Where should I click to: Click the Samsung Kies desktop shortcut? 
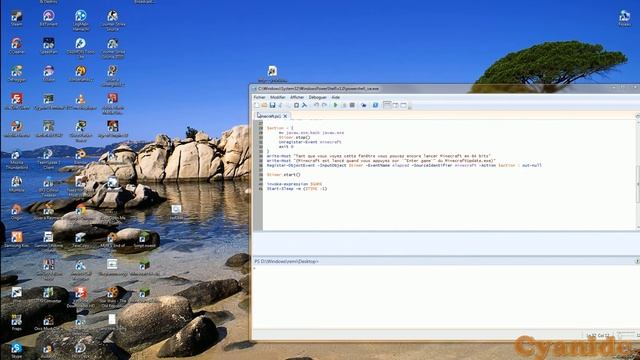tap(16, 239)
